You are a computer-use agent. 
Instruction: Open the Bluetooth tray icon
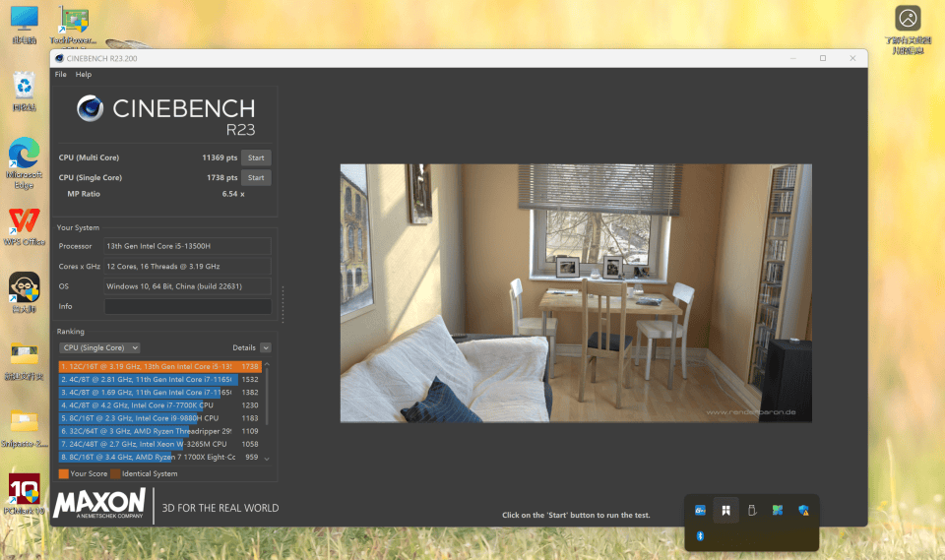[700, 535]
